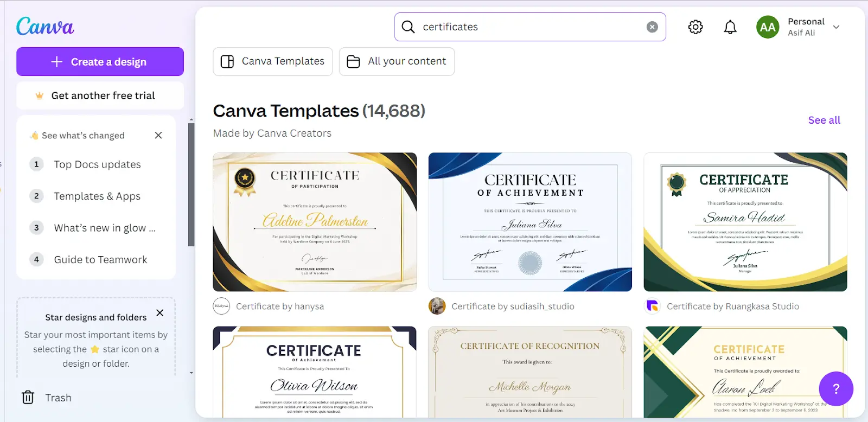
Task: Click the step 1 number badge
Action: coord(36,164)
